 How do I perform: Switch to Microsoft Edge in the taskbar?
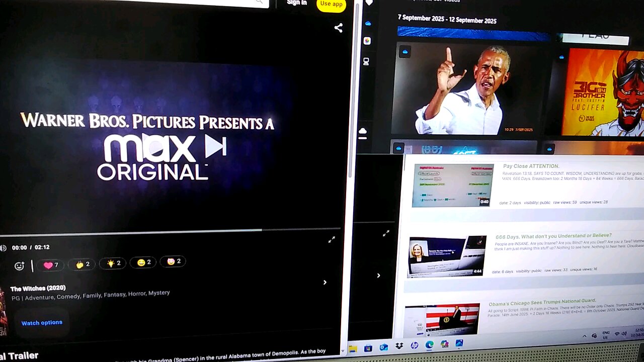pos(429,345)
